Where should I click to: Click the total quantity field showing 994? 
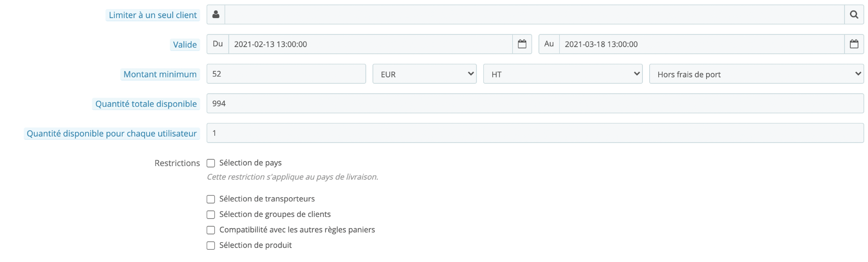tap(534, 103)
